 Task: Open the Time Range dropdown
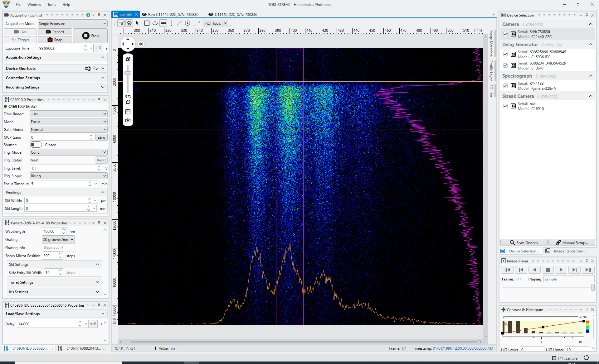[69, 114]
